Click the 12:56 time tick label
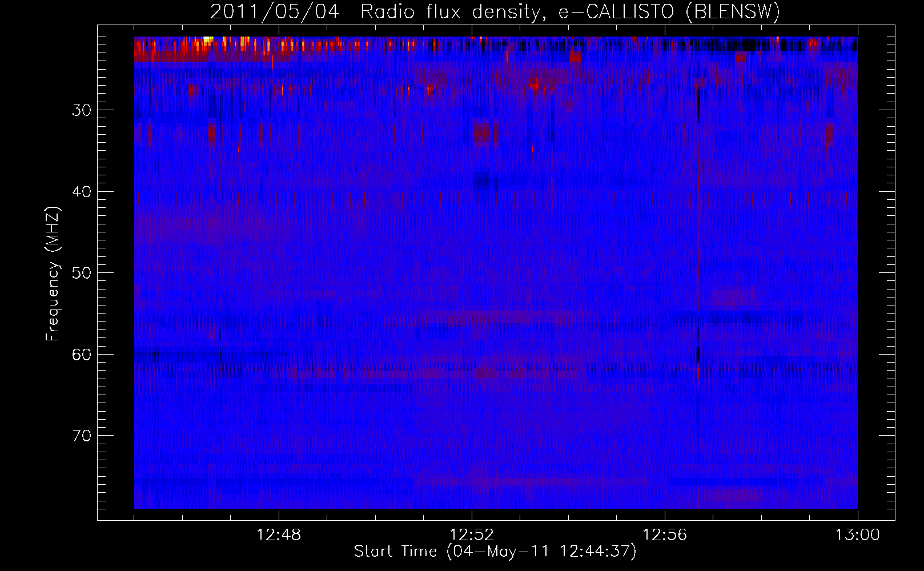 pos(665,535)
